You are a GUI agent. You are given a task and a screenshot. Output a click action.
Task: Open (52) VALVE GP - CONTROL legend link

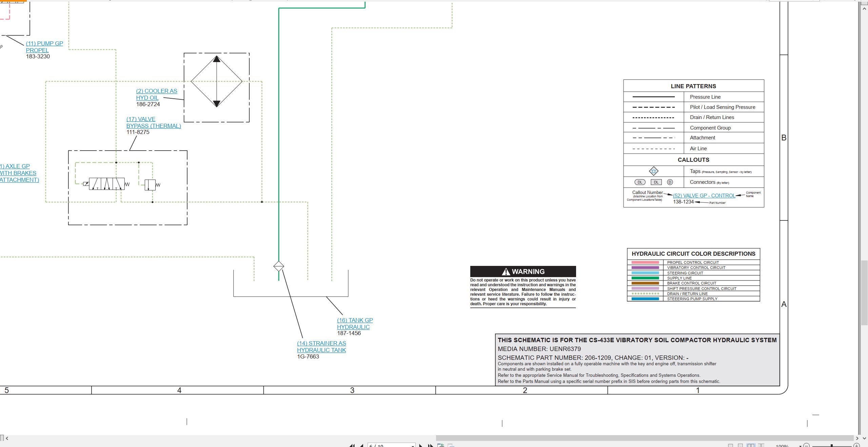click(704, 196)
